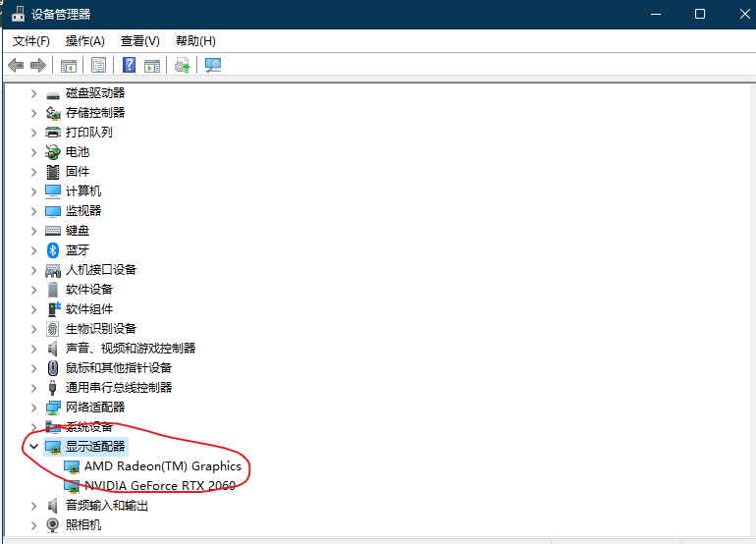Click the 声音、视频和游戏控制器 speaker icon
This screenshot has width=756, height=544.
point(53,349)
